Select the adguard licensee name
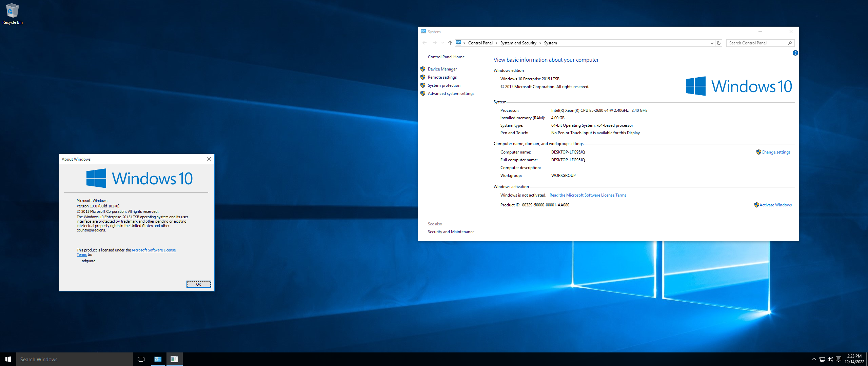The width and height of the screenshot is (868, 366). (88, 261)
